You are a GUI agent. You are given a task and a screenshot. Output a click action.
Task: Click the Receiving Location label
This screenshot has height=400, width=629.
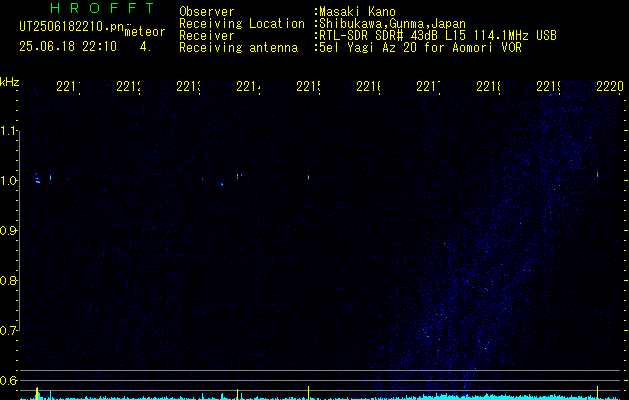(242, 23)
